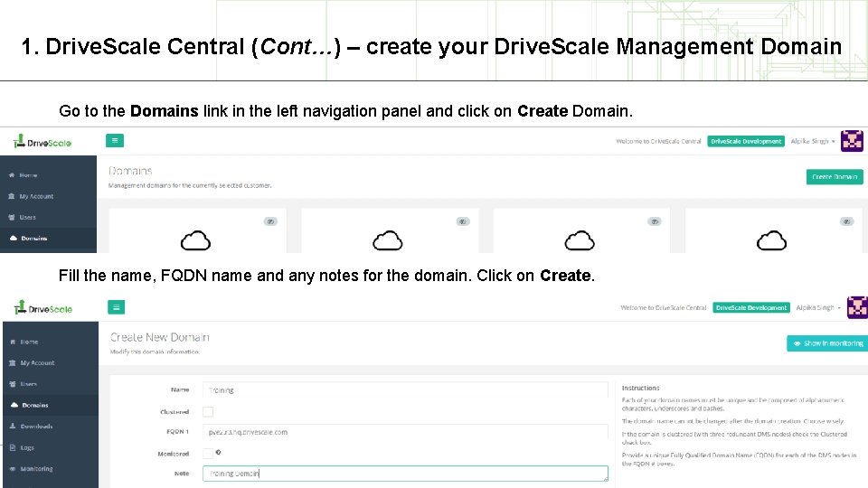Viewport: 868px width, 488px height.
Task: Open My Account in the Domains page sidebar
Action: coord(36,196)
